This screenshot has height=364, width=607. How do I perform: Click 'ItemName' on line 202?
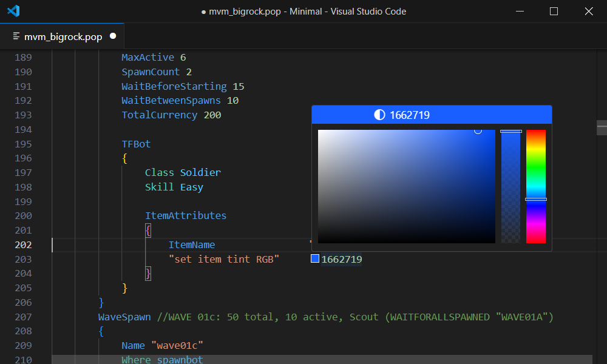tap(192, 245)
